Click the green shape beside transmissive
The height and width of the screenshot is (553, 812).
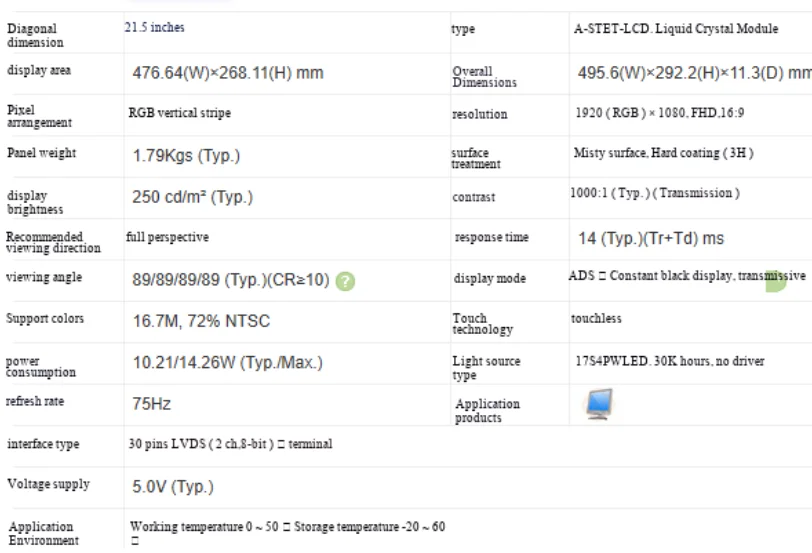[x=775, y=281]
